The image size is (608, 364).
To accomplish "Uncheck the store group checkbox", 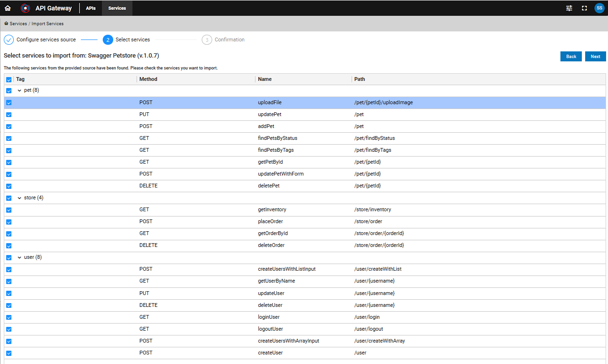I will (x=9, y=198).
